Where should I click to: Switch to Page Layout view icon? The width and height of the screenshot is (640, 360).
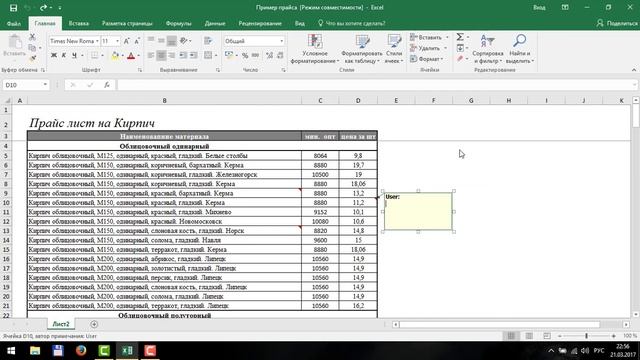[529, 336]
